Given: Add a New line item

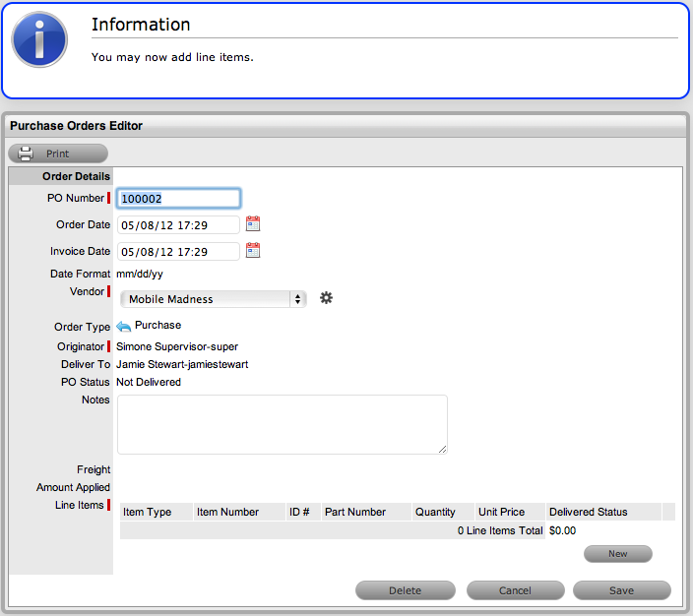Looking at the screenshot, I should click(x=618, y=554).
